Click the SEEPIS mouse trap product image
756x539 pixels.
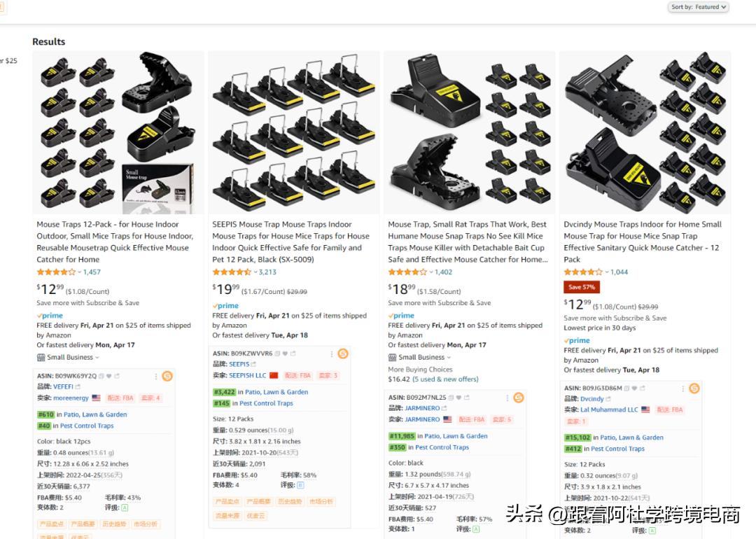point(294,132)
